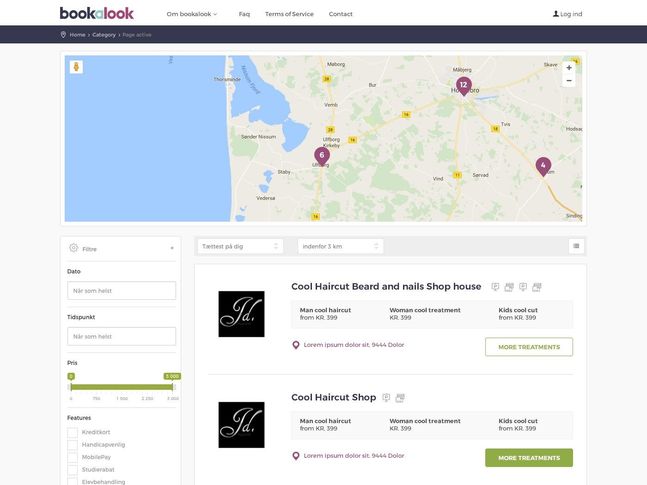The height and width of the screenshot is (485, 647).
Task: Click the Filtre gear icon
Action: (x=74, y=248)
